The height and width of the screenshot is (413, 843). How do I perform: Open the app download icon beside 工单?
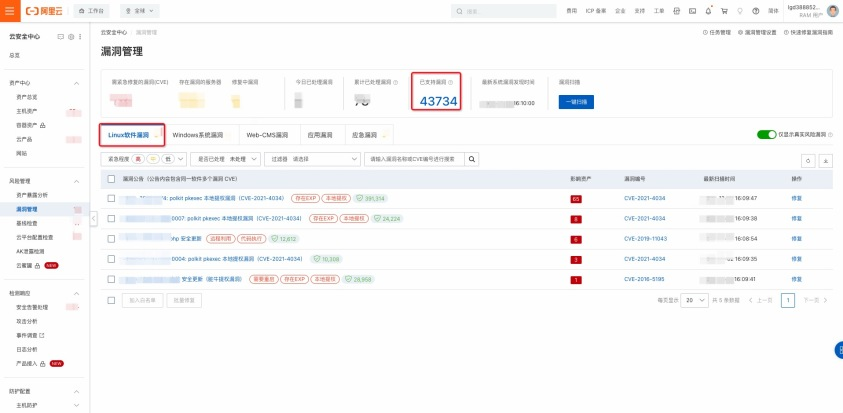(x=677, y=11)
